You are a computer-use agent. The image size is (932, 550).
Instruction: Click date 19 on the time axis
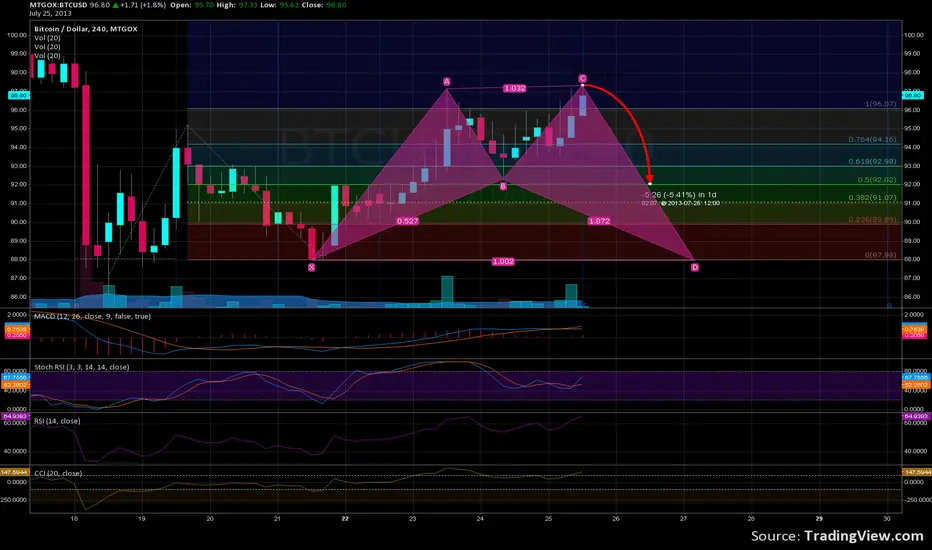pos(141,518)
